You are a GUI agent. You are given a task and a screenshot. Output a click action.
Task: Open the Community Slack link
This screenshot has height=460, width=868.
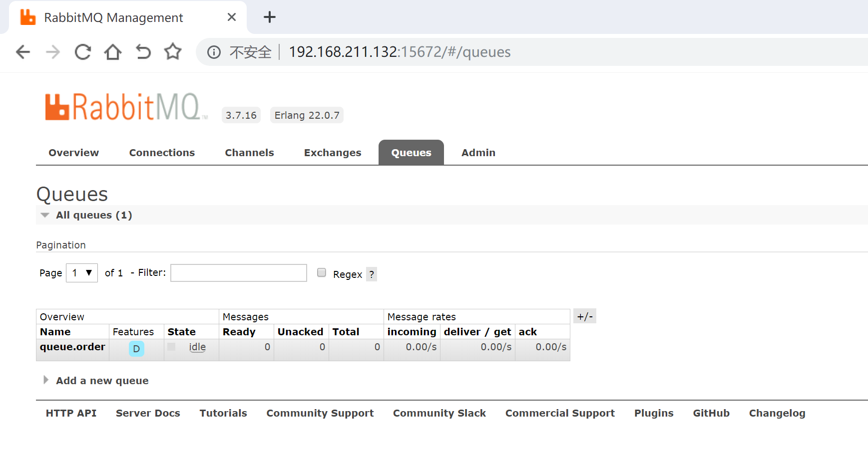coord(439,413)
